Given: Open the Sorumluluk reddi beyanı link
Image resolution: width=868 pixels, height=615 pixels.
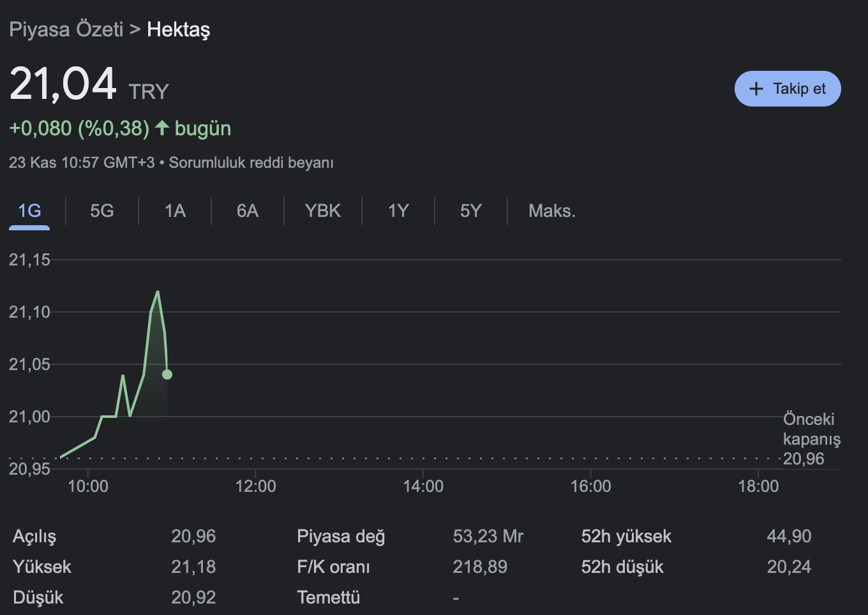Looking at the screenshot, I should coord(251,163).
